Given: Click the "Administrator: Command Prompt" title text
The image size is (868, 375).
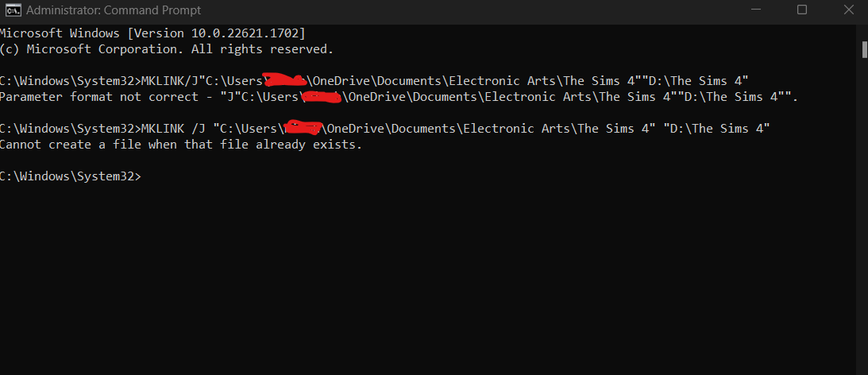Looking at the screenshot, I should pyautogui.click(x=114, y=10).
